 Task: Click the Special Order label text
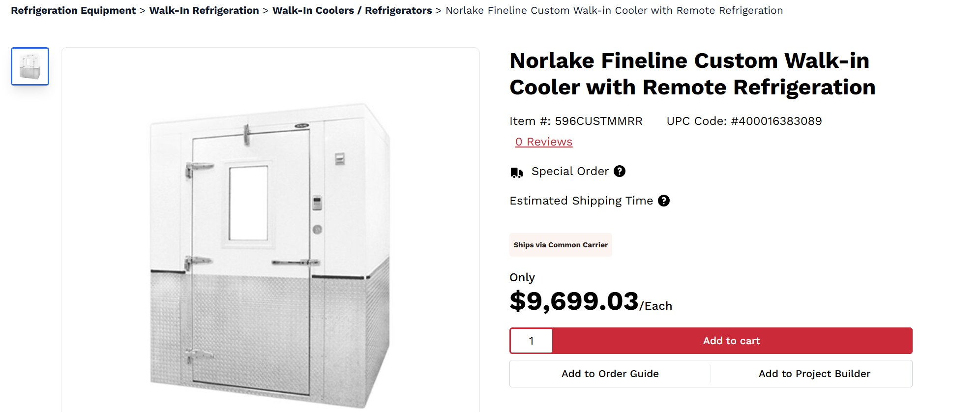click(x=570, y=171)
